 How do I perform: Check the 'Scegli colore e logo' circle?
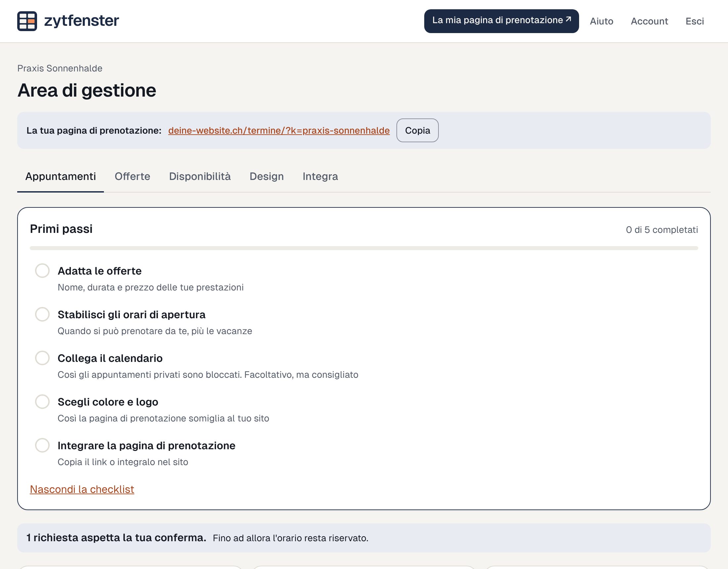(42, 402)
